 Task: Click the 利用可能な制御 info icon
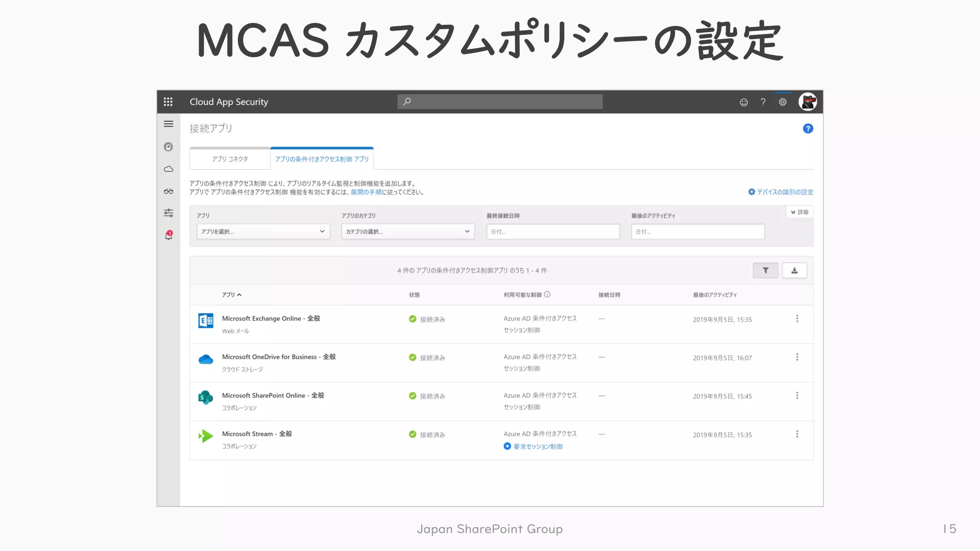pyautogui.click(x=547, y=295)
